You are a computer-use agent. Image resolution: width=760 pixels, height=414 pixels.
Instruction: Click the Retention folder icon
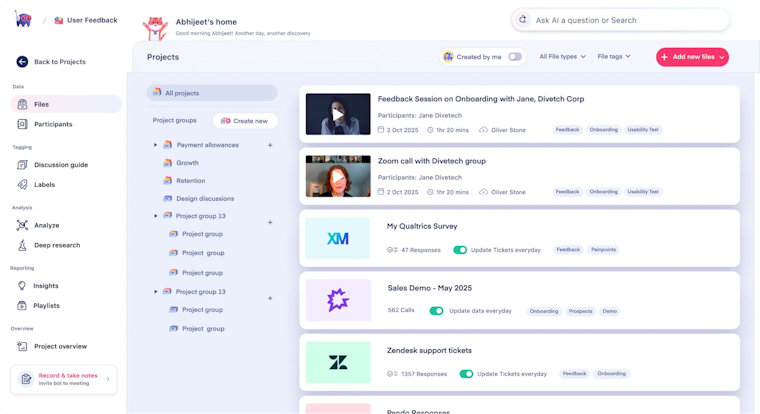click(168, 180)
